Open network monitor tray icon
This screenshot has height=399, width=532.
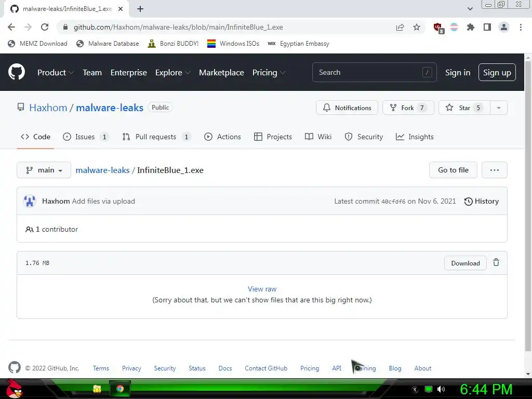pos(429,389)
